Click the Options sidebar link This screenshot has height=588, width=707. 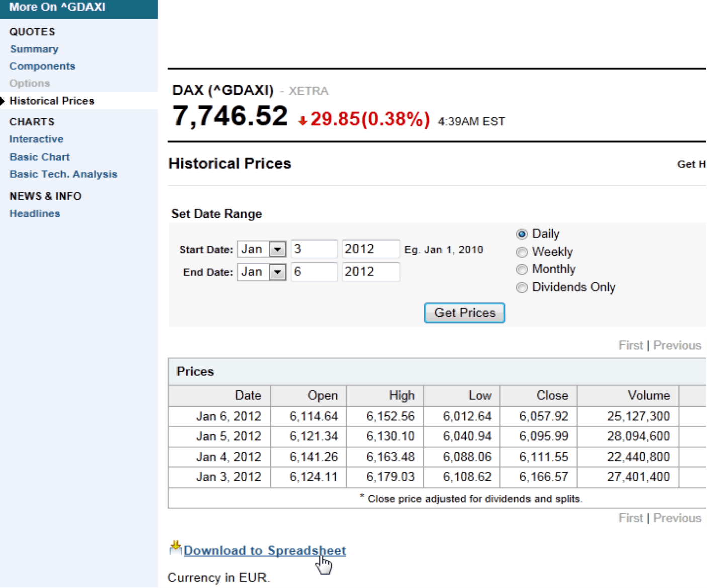pos(30,83)
